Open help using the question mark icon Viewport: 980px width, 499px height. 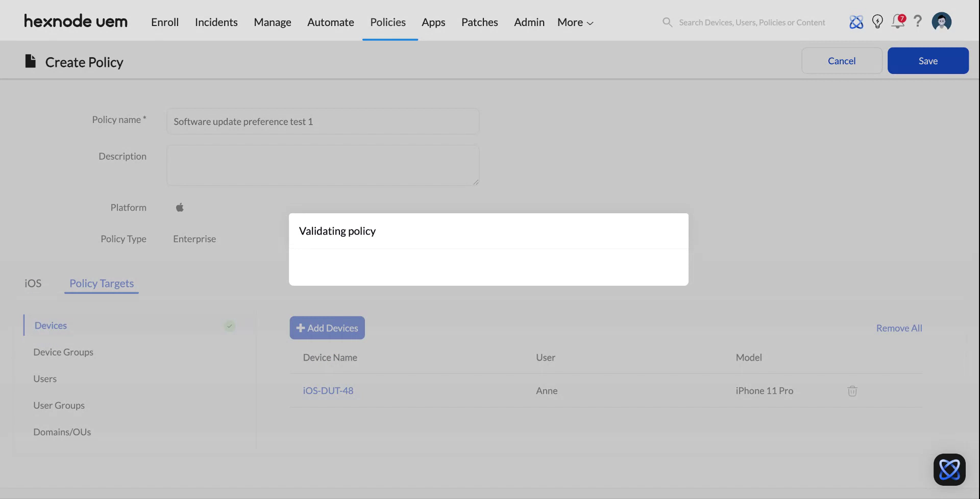point(918,21)
